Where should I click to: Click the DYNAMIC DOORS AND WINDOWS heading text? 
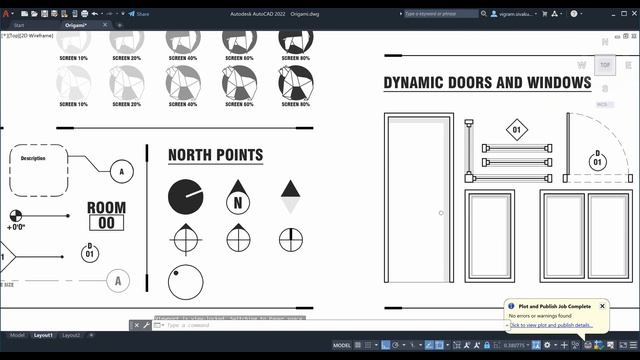click(x=487, y=82)
